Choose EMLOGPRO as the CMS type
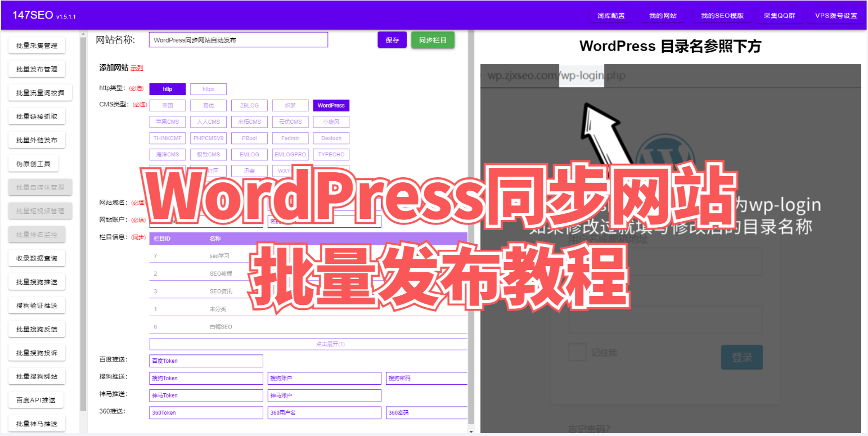Viewport: 868px width, 436px height. tap(290, 154)
